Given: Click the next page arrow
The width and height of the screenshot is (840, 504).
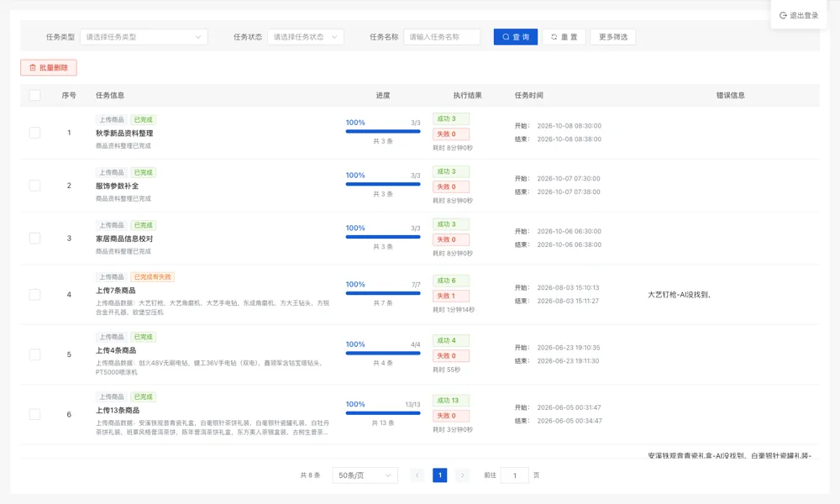Looking at the screenshot, I should pos(462,475).
